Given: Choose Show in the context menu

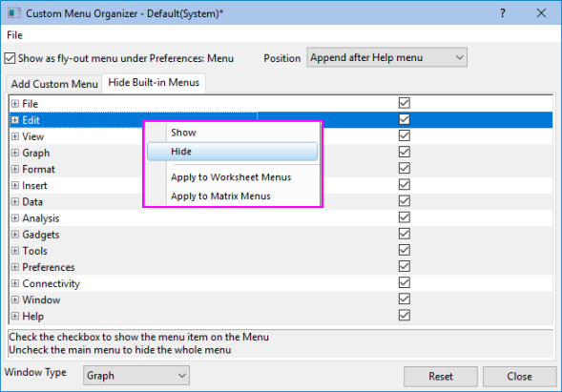Looking at the screenshot, I should pyautogui.click(x=232, y=133).
